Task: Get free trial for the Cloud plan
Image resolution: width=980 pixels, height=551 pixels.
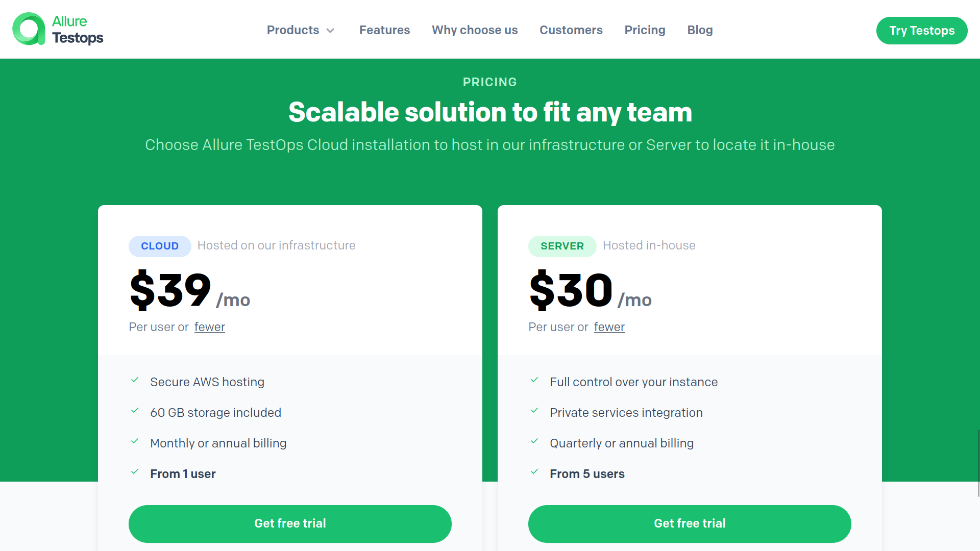Action: pyautogui.click(x=290, y=523)
